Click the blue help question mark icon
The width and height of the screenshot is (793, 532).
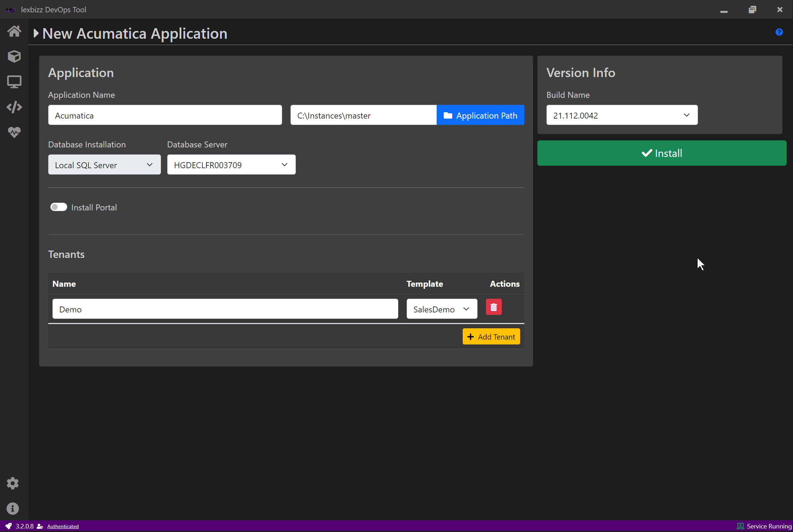click(x=779, y=32)
